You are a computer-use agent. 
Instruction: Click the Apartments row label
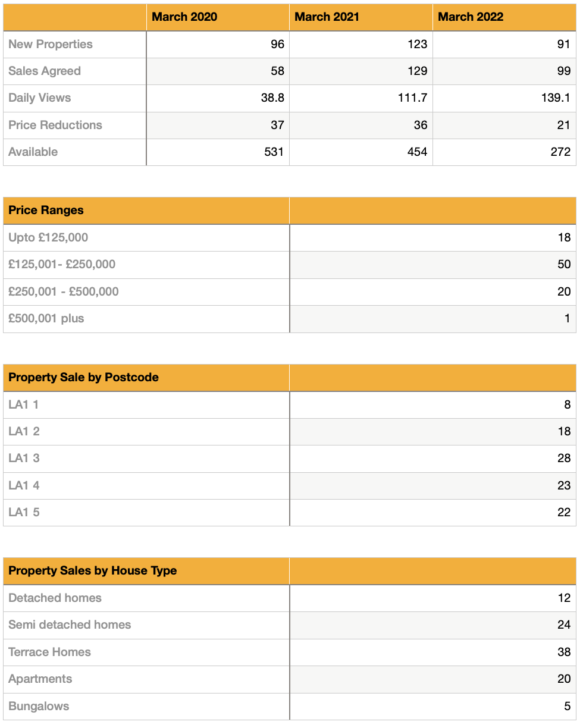[40, 679]
